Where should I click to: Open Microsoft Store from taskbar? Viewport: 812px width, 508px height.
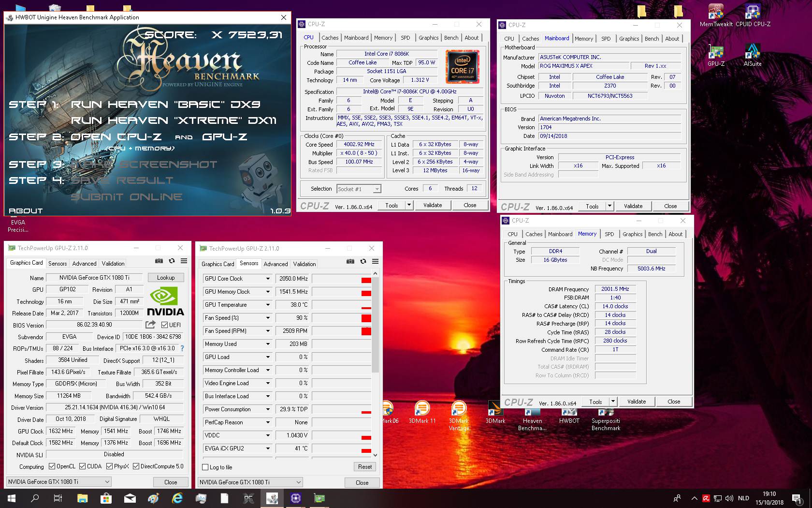[106, 498]
